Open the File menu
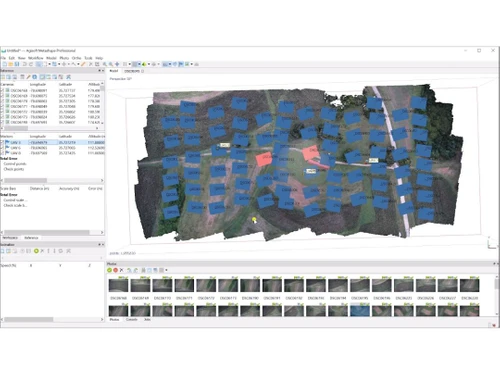The width and height of the screenshot is (500, 375). coord(3,58)
